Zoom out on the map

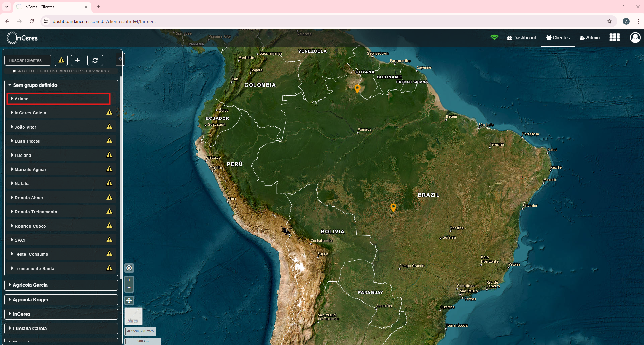129,288
